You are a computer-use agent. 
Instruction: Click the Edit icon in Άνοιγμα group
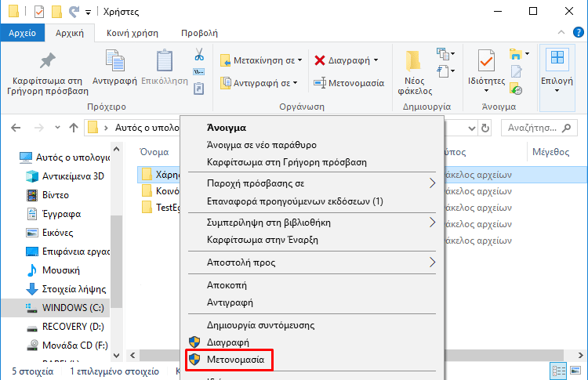point(517,71)
